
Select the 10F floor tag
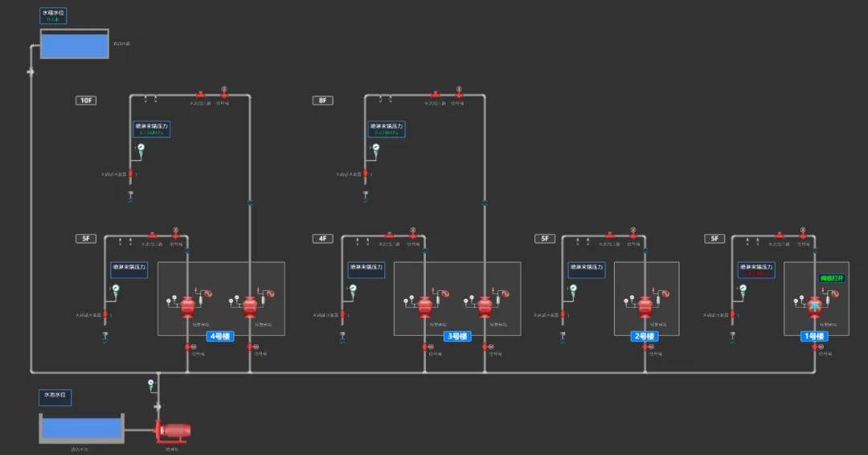point(86,100)
